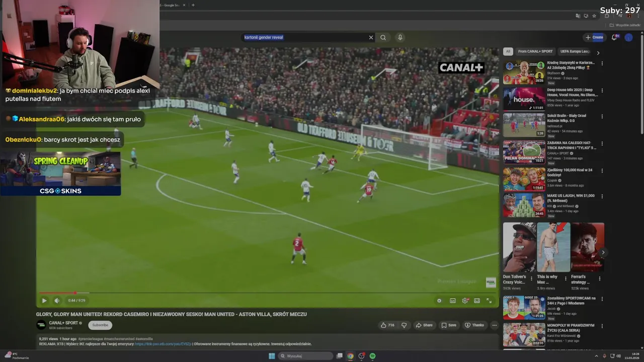Open Don Toliver's Crazy Voice short
The height and width of the screenshot is (362, 644).
(519, 247)
